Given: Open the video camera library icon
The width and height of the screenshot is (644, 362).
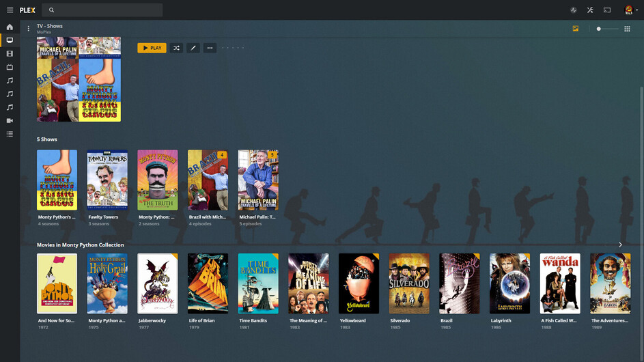Looking at the screenshot, I should (x=10, y=120).
